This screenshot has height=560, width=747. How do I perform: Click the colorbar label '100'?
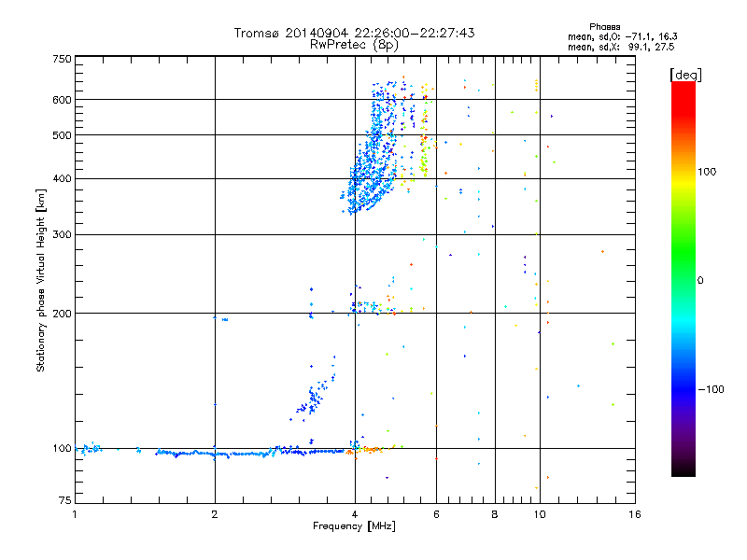tap(707, 172)
